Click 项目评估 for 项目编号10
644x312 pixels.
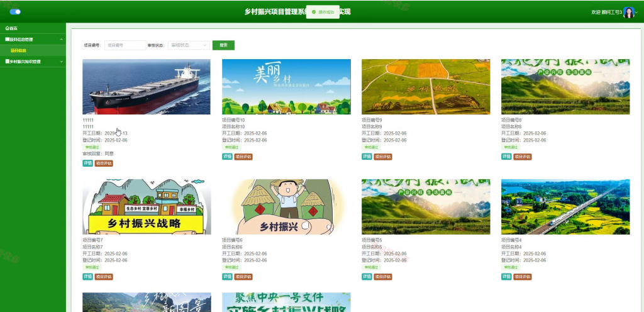[243, 157]
